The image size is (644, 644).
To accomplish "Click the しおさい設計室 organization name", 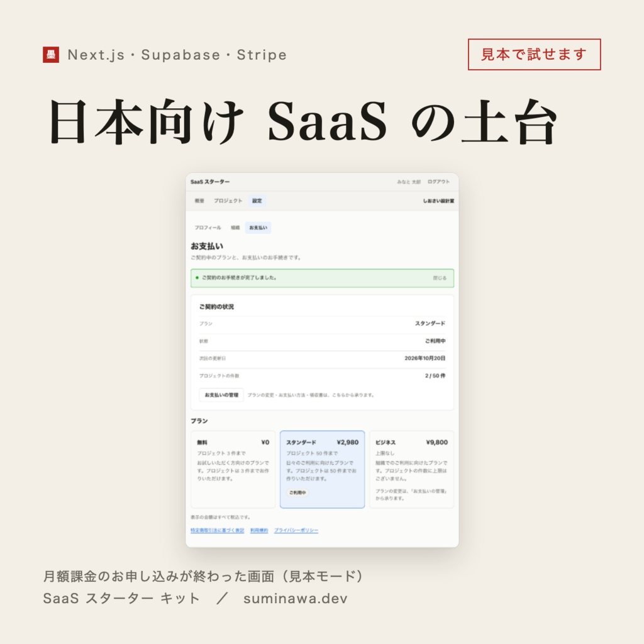I will coord(438,201).
